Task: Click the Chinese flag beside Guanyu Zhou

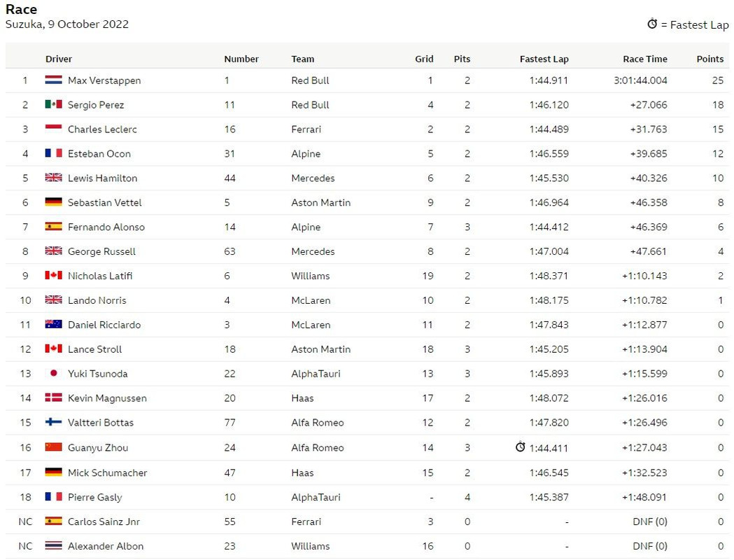Action: (x=53, y=447)
